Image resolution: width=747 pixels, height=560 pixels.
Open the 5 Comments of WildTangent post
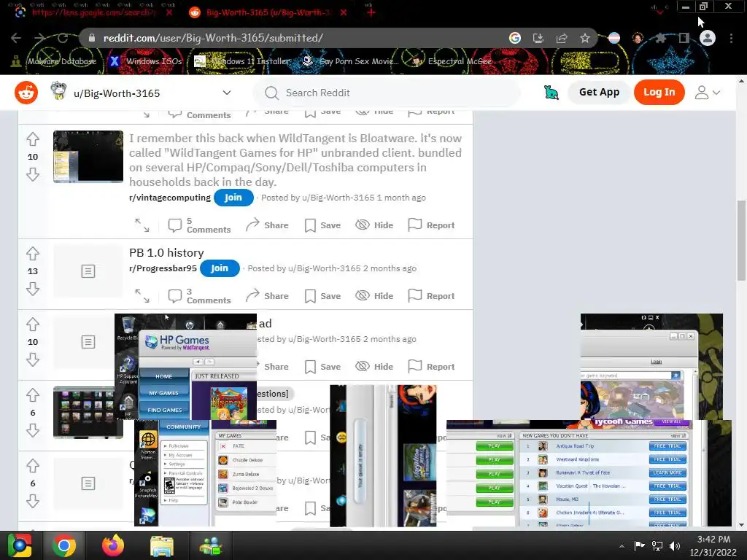coord(200,225)
